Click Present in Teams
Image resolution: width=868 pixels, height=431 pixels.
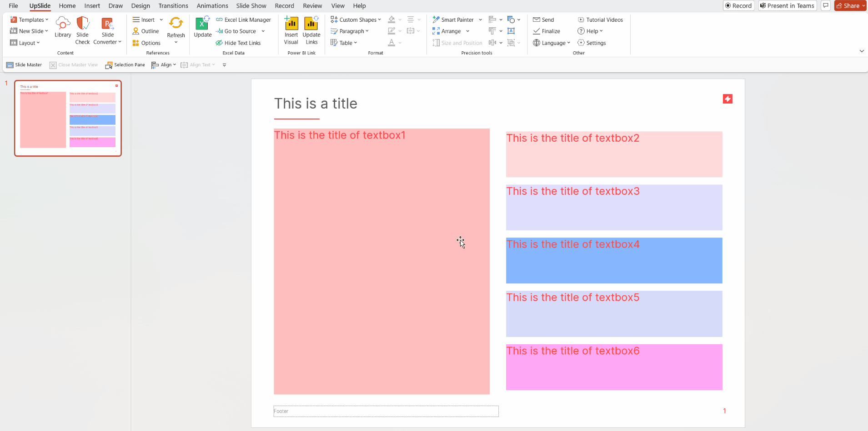pyautogui.click(x=787, y=5)
